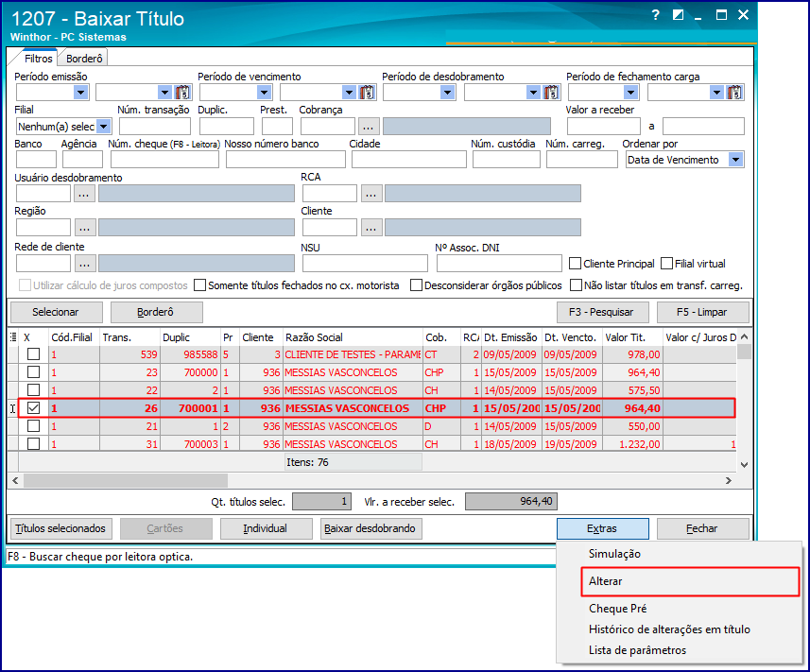Check the box for transaction 23 row
Viewport: 810px width, 672px height.
34,371
